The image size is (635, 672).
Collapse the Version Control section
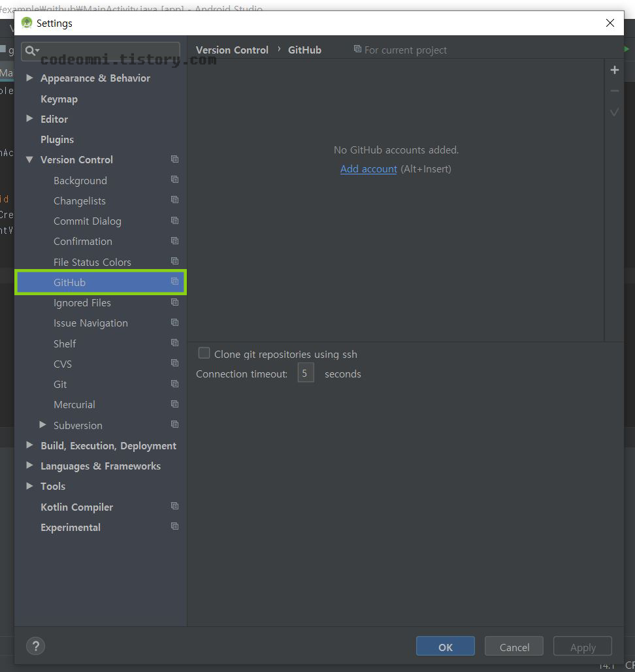(29, 159)
